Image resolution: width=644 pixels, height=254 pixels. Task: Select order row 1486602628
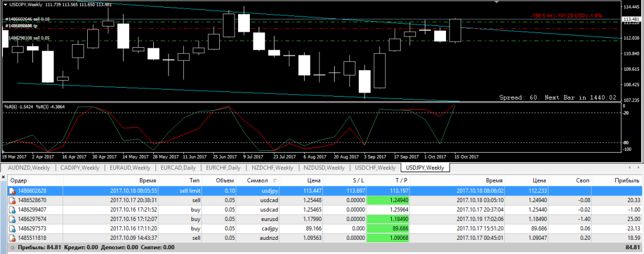point(325,191)
